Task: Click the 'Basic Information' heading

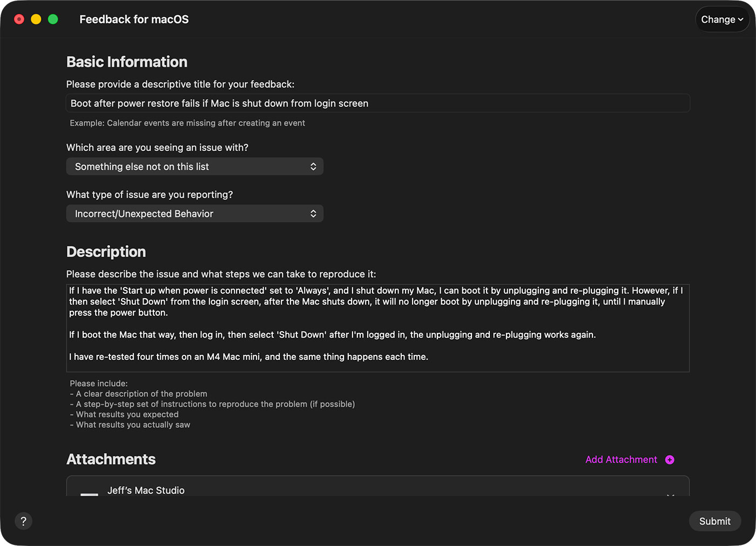Action: coord(127,62)
